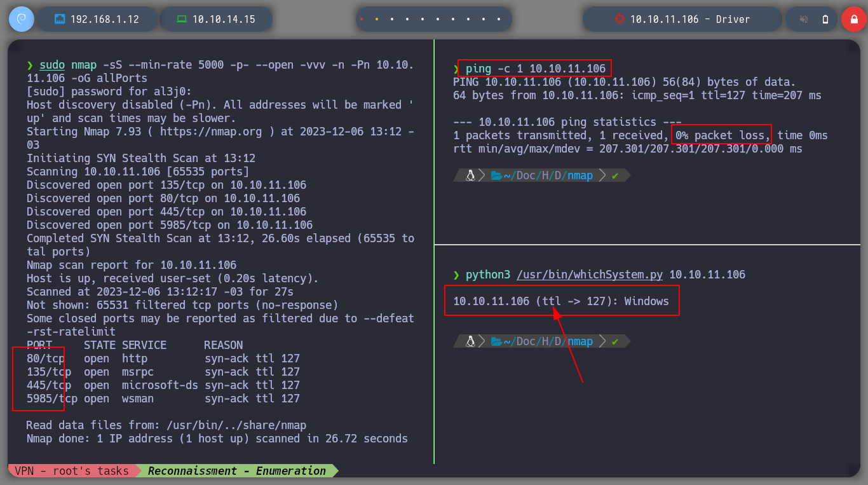The image size is (868, 485).
Task: Click "Completed SYN Stealth Scan at 13:12" line
Action: pos(220,245)
